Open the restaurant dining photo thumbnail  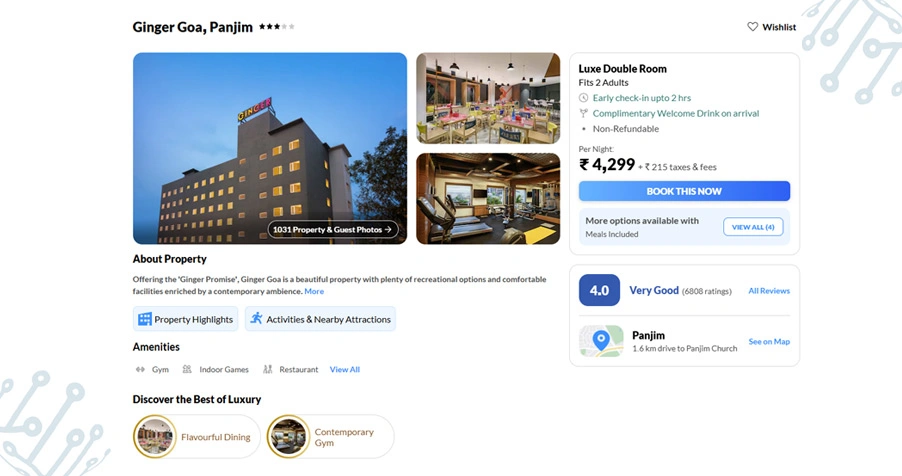coord(488,98)
